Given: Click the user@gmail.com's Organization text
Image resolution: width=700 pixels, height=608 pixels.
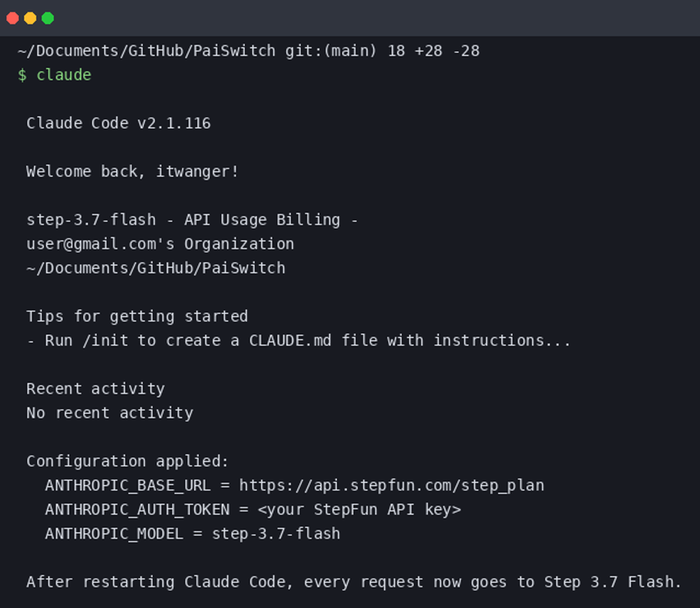Looking at the screenshot, I should click(x=160, y=244).
